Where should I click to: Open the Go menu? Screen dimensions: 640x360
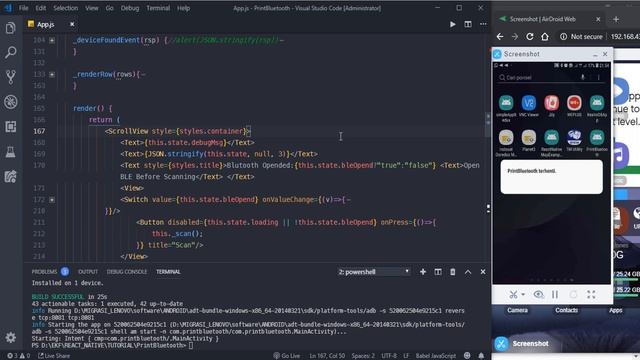coord(109,8)
